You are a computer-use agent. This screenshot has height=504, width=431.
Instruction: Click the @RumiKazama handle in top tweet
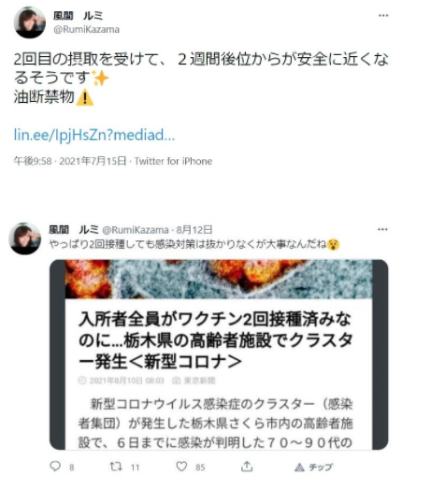86,30
